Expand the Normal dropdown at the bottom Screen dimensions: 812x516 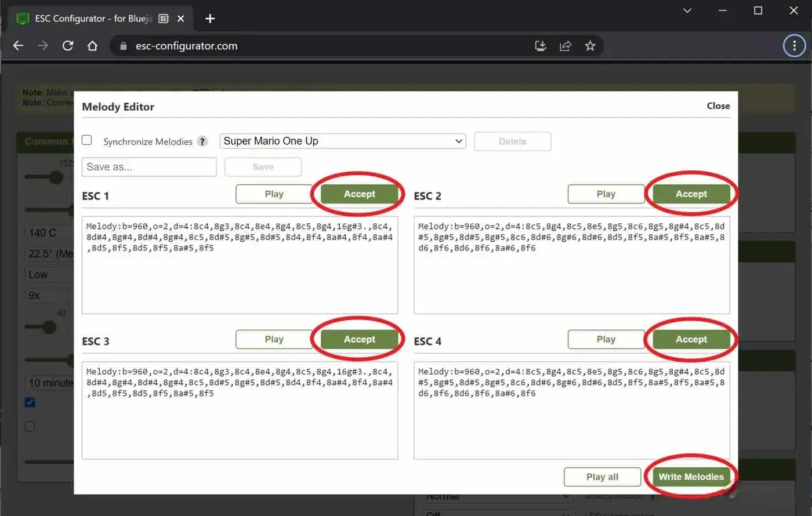coord(499,496)
